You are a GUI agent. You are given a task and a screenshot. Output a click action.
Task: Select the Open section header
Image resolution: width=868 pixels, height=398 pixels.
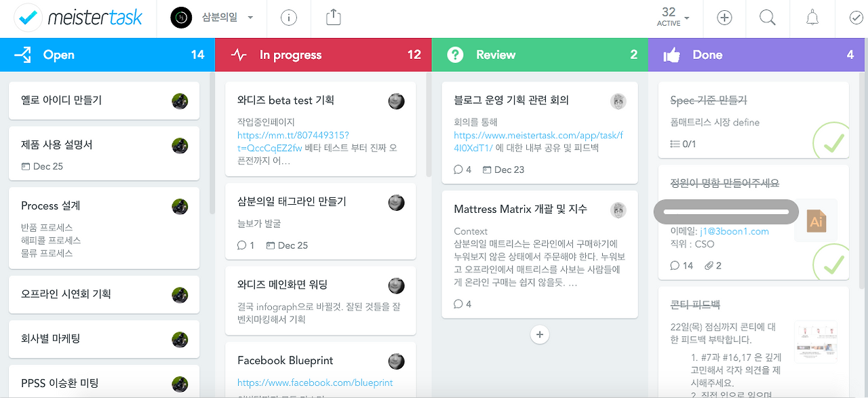pyautogui.click(x=107, y=55)
